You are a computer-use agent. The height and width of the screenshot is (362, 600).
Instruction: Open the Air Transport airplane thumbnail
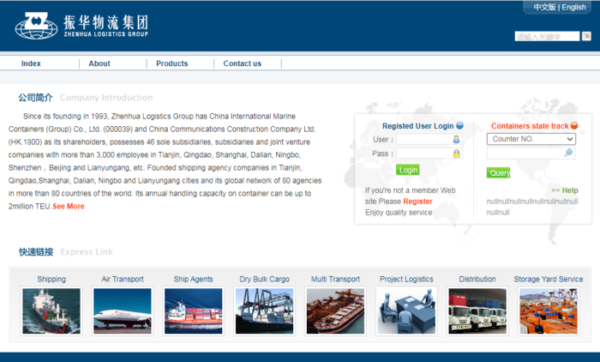tap(122, 311)
